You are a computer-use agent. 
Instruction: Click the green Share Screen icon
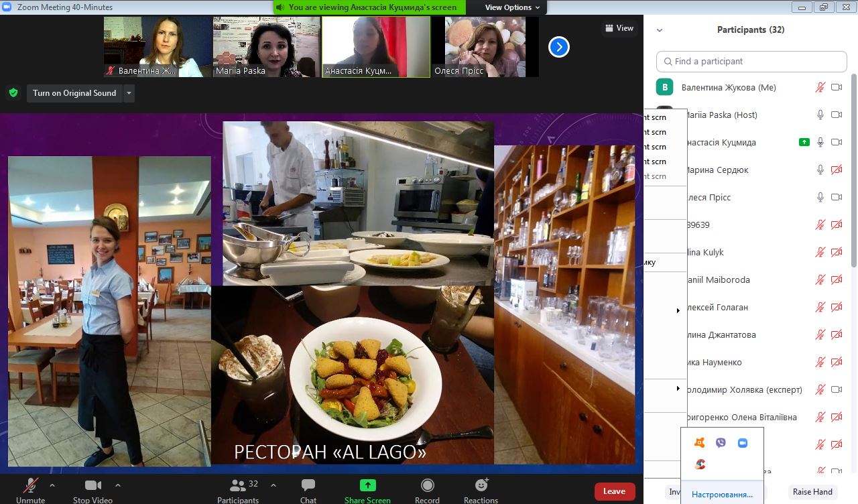[367, 485]
